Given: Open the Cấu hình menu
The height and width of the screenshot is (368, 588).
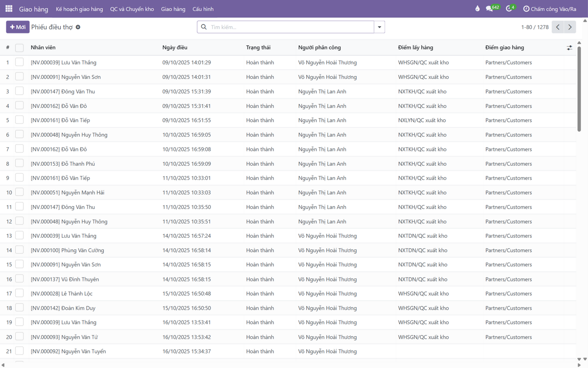Looking at the screenshot, I should [203, 9].
